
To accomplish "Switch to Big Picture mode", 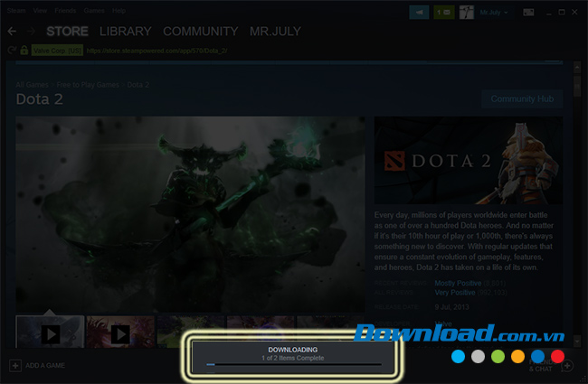I will (528, 13).
